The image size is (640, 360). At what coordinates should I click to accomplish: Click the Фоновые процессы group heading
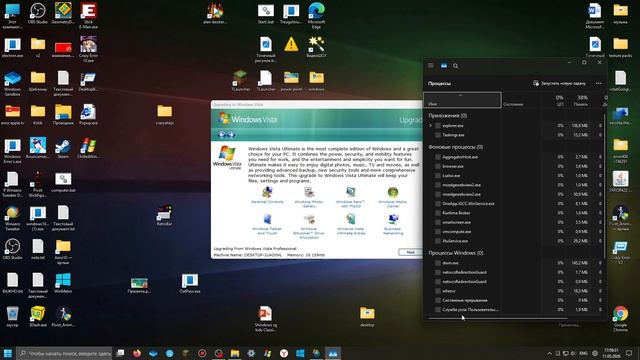[456, 147]
